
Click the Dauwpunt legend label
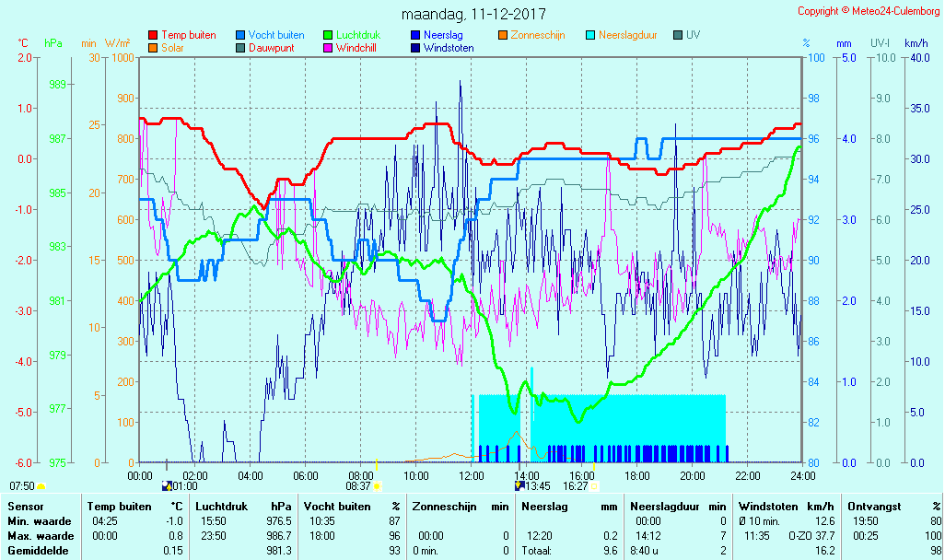pos(271,48)
